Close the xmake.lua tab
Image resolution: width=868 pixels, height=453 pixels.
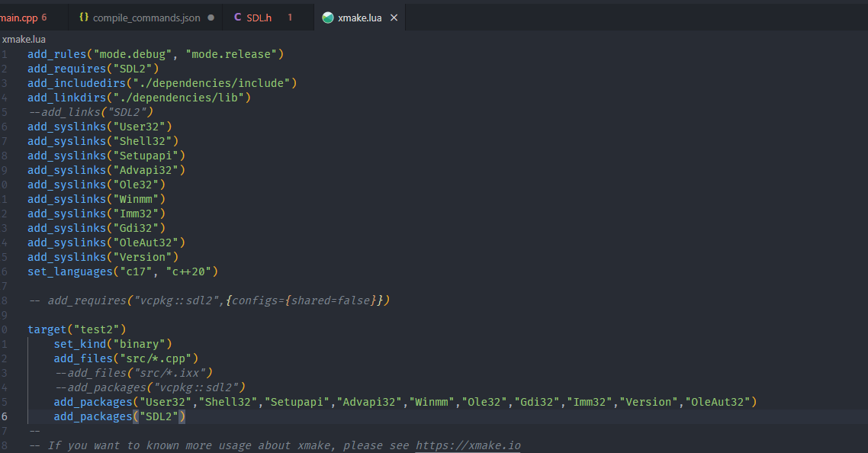(394, 18)
